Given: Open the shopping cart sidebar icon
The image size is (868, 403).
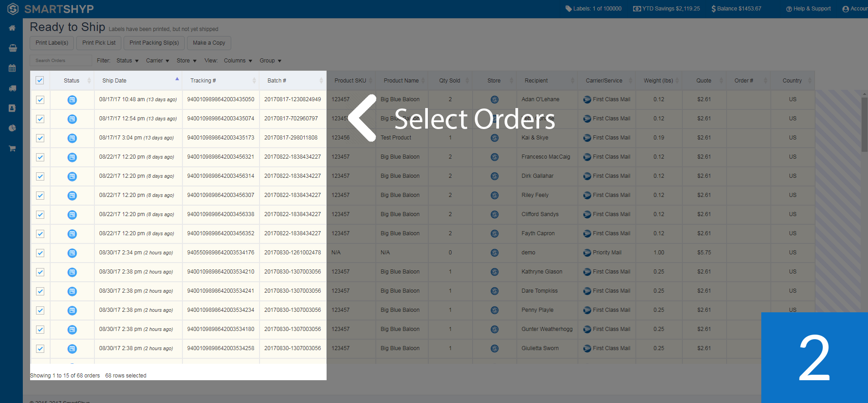Looking at the screenshot, I should (x=12, y=148).
